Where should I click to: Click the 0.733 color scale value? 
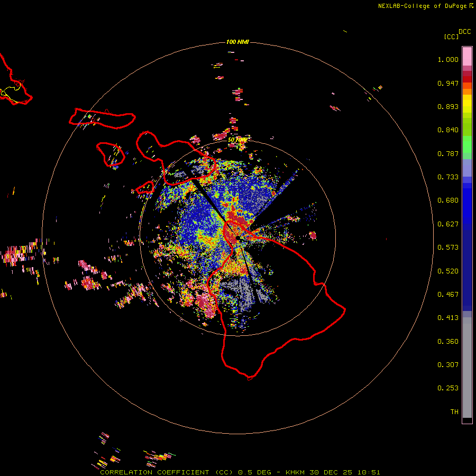pyautogui.click(x=448, y=177)
